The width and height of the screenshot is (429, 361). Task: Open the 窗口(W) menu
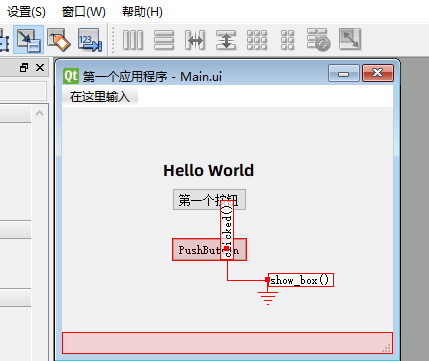click(x=84, y=12)
